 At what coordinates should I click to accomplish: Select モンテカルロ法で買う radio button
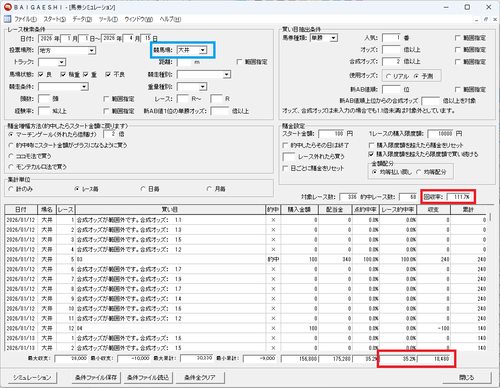tap(11, 167)
